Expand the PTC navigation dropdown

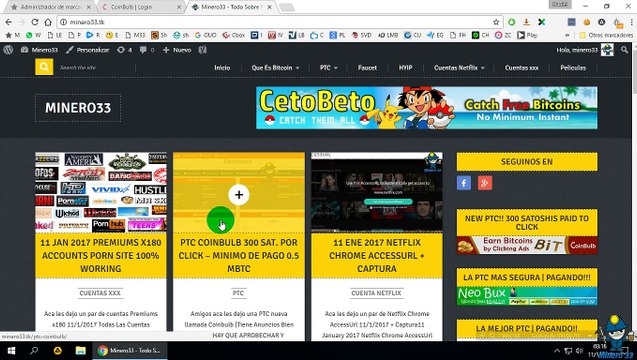(x=328, y=68)
